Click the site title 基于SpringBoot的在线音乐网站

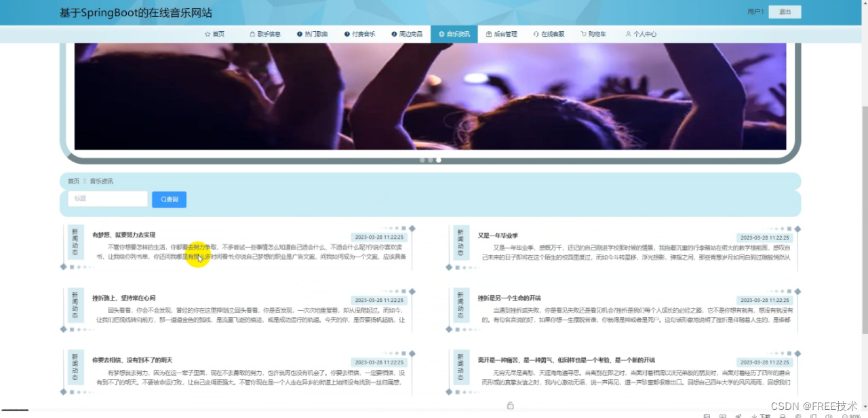[x=136, y=12]
